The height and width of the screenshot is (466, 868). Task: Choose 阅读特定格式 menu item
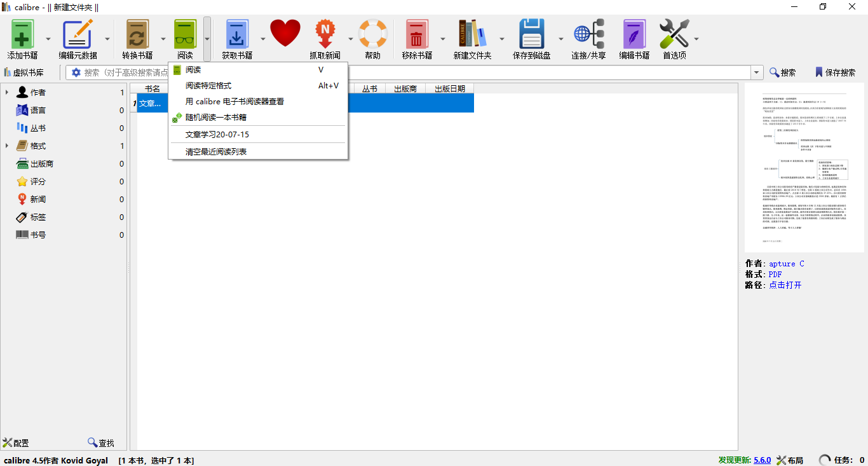pos(258,86)
